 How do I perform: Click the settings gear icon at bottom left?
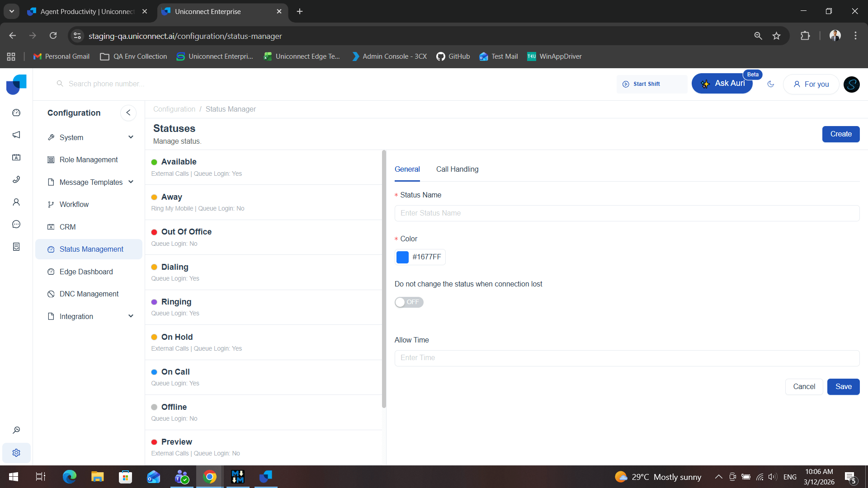click(x=16, y=453)
